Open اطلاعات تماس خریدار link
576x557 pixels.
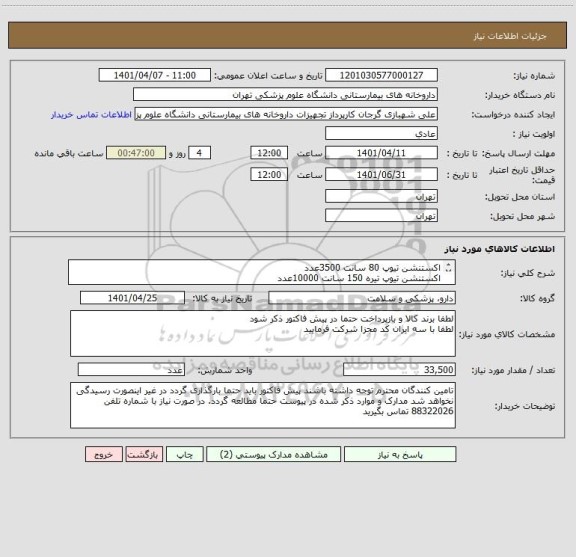pos(91,115)
